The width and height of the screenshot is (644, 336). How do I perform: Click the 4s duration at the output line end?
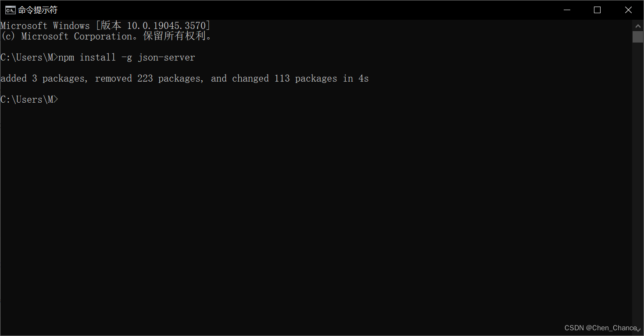click(x=364, y=78)
